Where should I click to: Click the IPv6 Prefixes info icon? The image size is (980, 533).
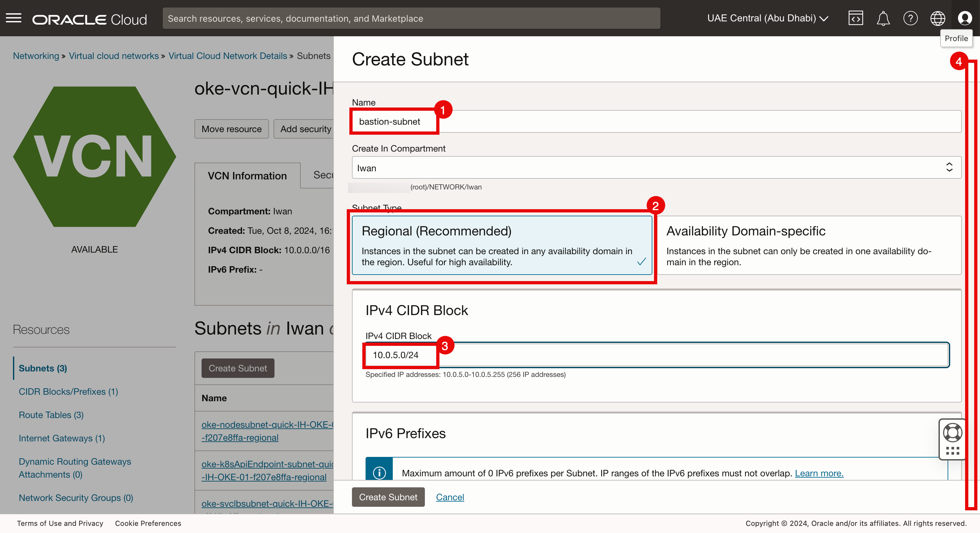[379, 472]
